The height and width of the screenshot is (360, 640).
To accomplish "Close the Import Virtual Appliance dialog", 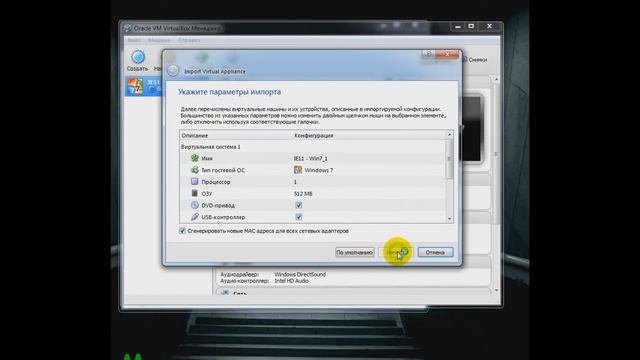I will (x=447, y=54).
